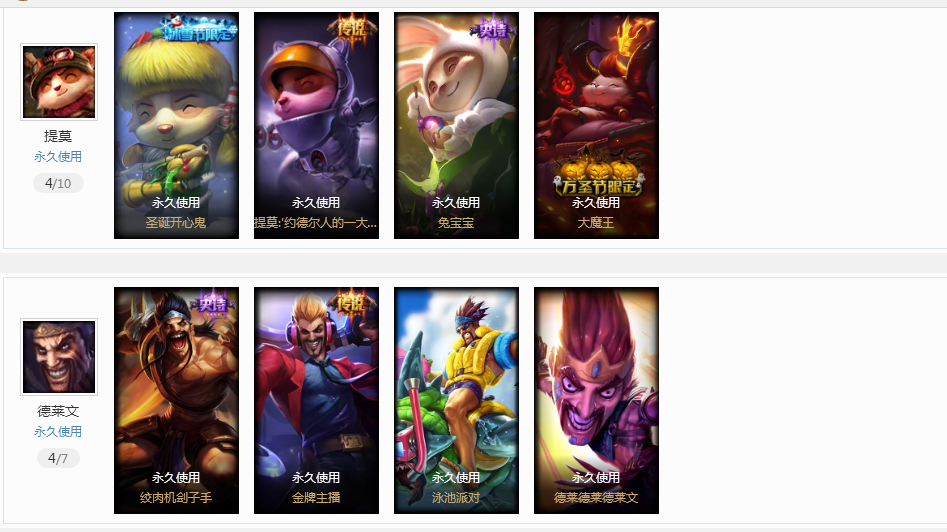
Task: Click 史诗 badge on 兔宝宝 card
Action: pos(493,27)
